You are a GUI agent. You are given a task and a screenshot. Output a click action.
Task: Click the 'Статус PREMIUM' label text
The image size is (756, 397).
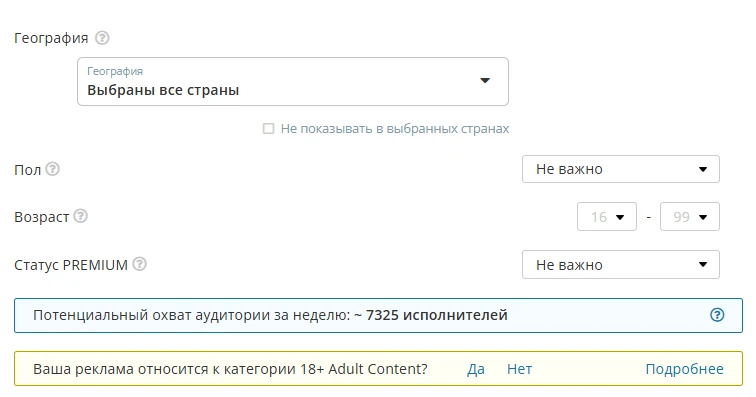pyautogui.click(x=71, y=265)
